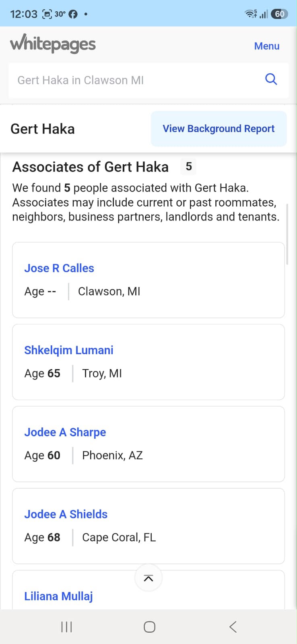Tap the Android recent apps icon
The width and height of the screenshot is (297, 644).
[66, 627]
